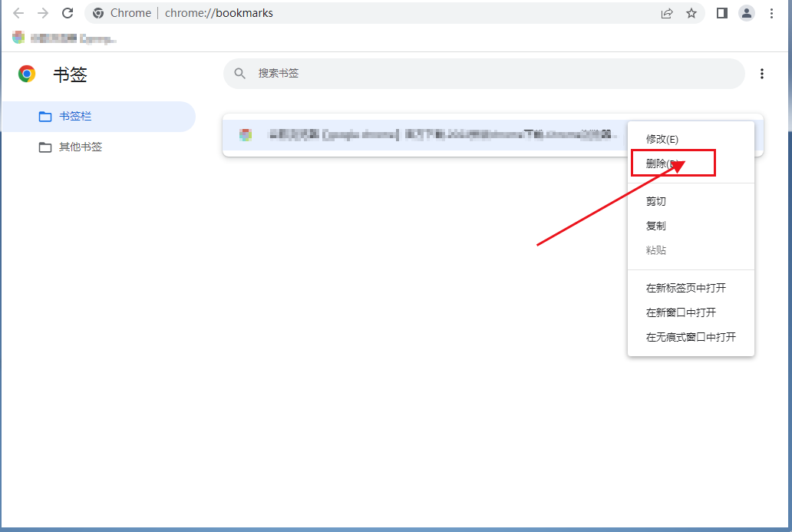The image size is (792, 532).
Task: Open Chrome's main three-dot menu
Action: 771,13
